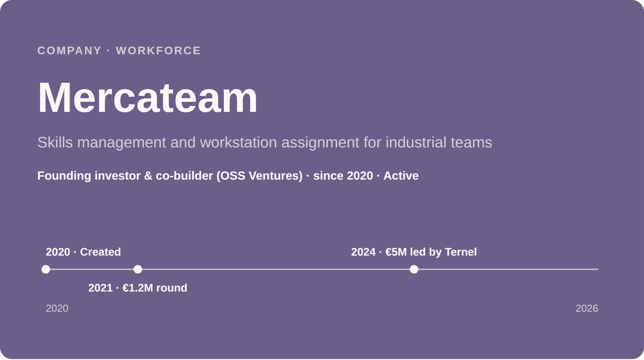This screenshot has height=360, width=644.
Task: Click the 2024 timeline marker dot
Action: (414, 269)
